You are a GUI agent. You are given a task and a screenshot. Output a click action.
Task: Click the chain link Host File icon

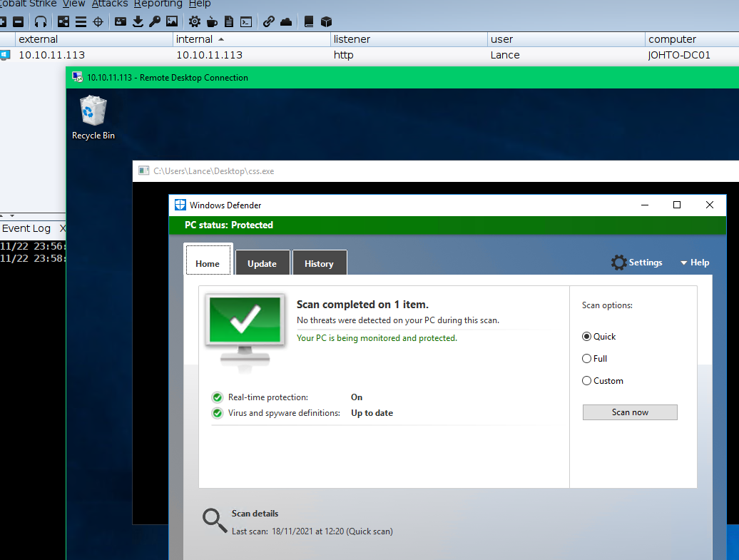pos(269,21)
